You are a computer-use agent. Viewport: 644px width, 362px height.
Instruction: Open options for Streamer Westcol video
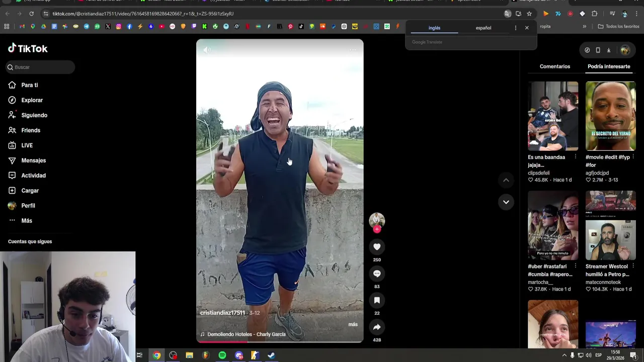pos(633,266)
